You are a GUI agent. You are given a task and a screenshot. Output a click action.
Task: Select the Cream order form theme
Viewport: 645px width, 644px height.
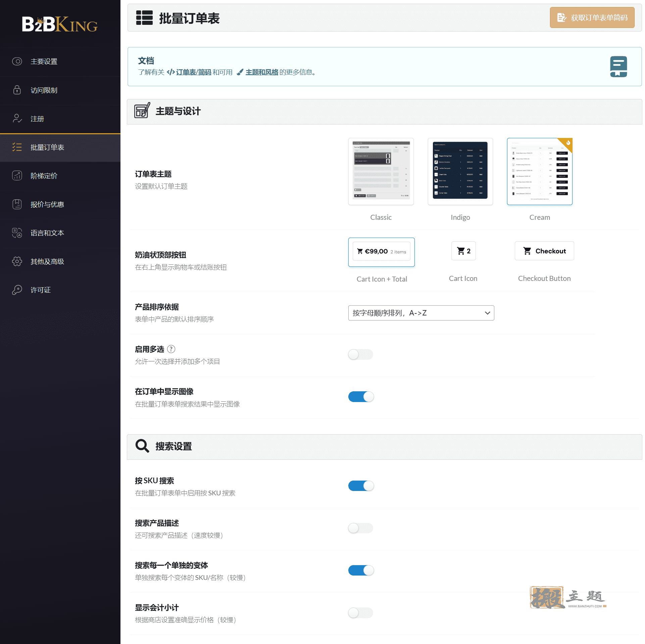click(540, 171)
